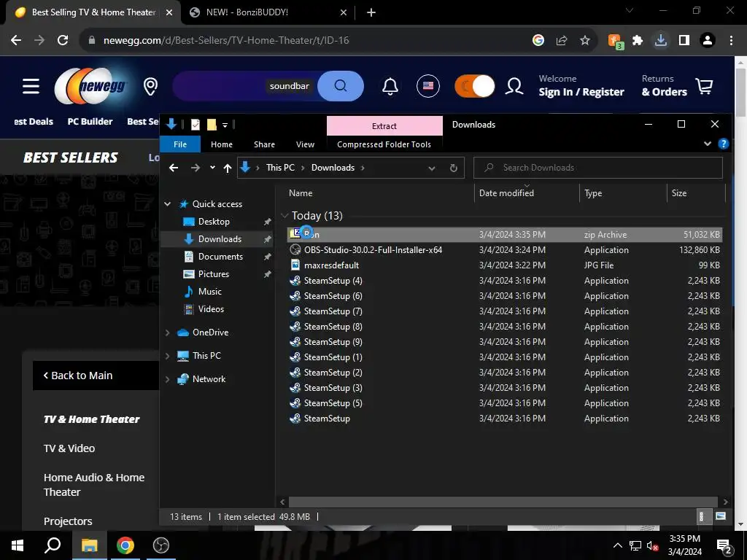Viewport: 747px width, 560px height.
Task: Close the BonziBUDDY tab
Action: pyautogui.click(x=344, y=13)
